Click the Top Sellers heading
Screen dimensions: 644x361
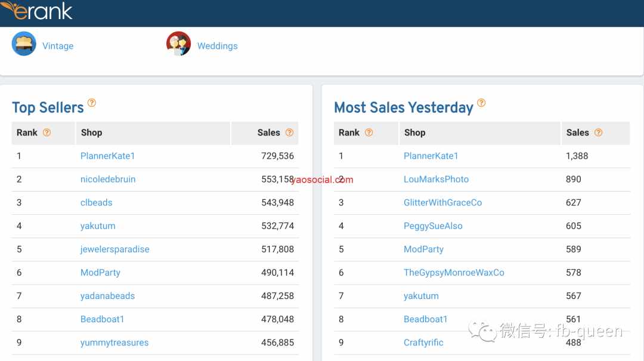point(48,108)
